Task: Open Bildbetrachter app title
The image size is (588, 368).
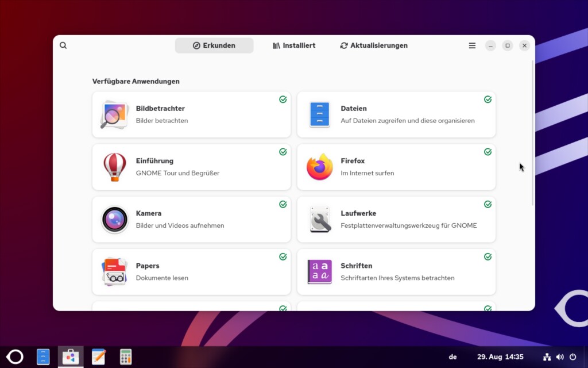Action: pyautogui.click(x=160, y=109)
